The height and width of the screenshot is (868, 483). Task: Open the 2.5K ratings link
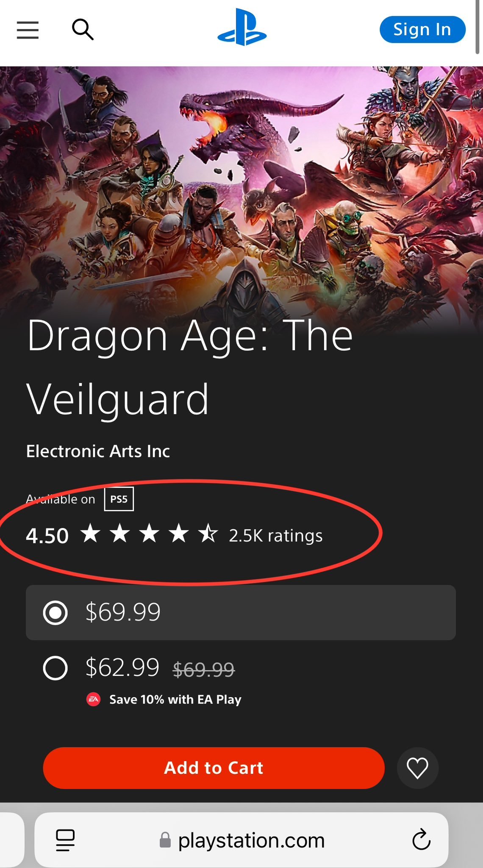tap(275, 535)
